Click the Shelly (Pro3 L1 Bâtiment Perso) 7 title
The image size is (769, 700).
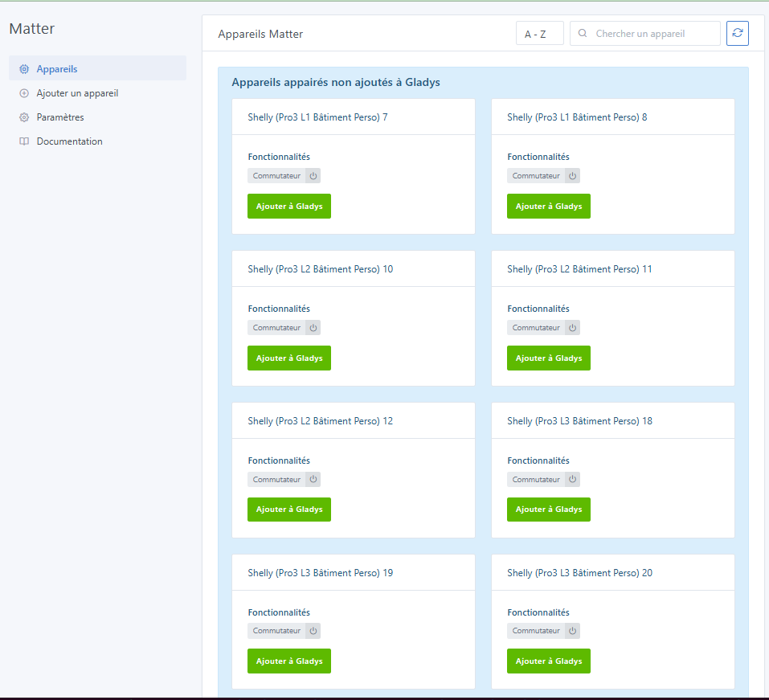point(317,117)
